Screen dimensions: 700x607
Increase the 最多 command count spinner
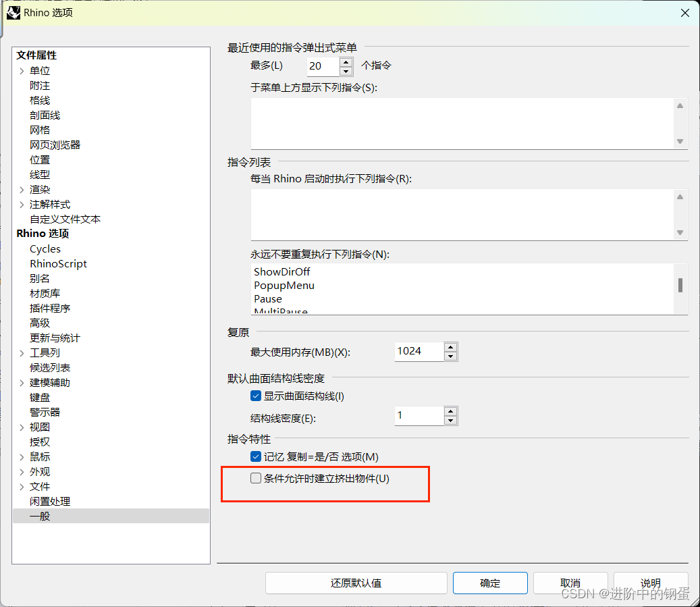click(346, 62)
